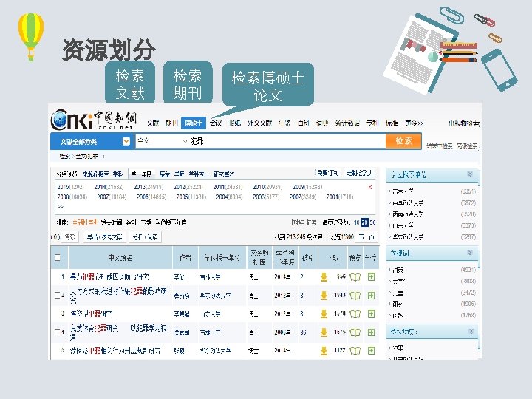Filter results by year 2014
This screenshot has width=532, height=399.
109,187
